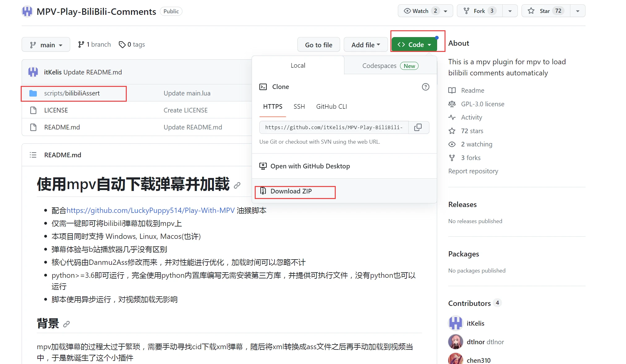Open the README outline list icon
626x364 pixels.
(33, 155)
